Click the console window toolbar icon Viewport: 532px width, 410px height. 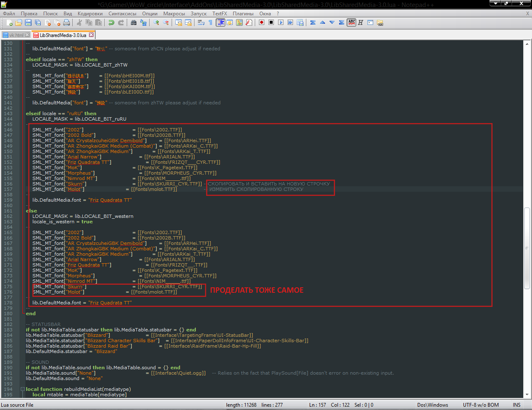(370, 22)
